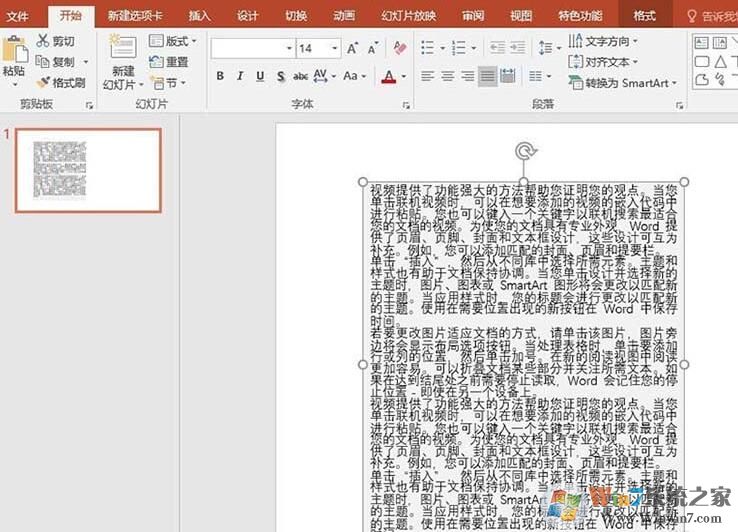
Task: Activate the Format Painter brush
Action: pyautogui.click(x=43, y=83)
